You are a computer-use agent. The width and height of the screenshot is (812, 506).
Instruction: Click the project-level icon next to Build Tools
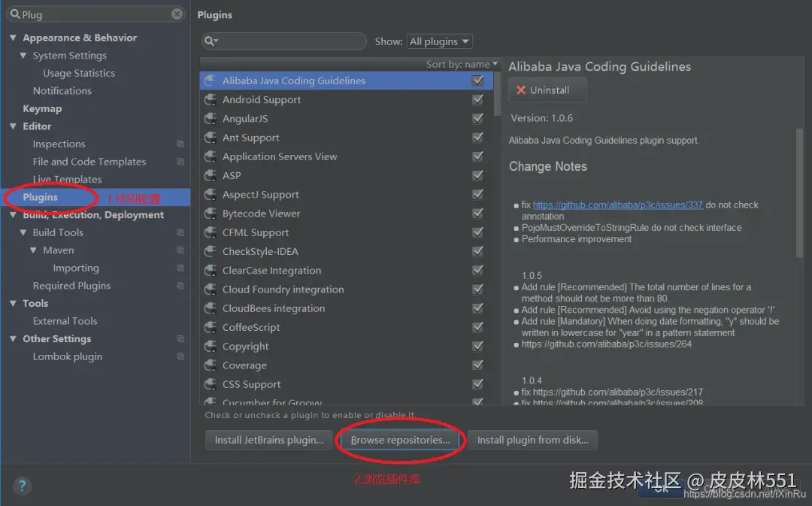click(180, 232)
